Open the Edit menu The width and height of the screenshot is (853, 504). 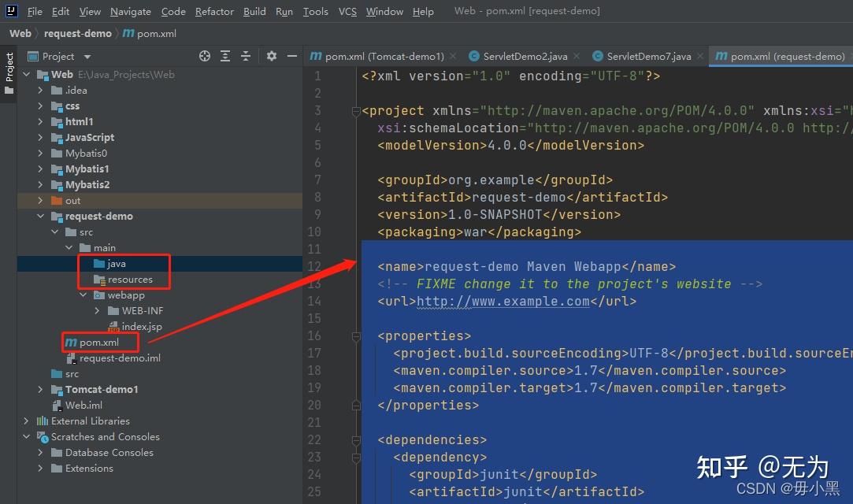(61, 11)
